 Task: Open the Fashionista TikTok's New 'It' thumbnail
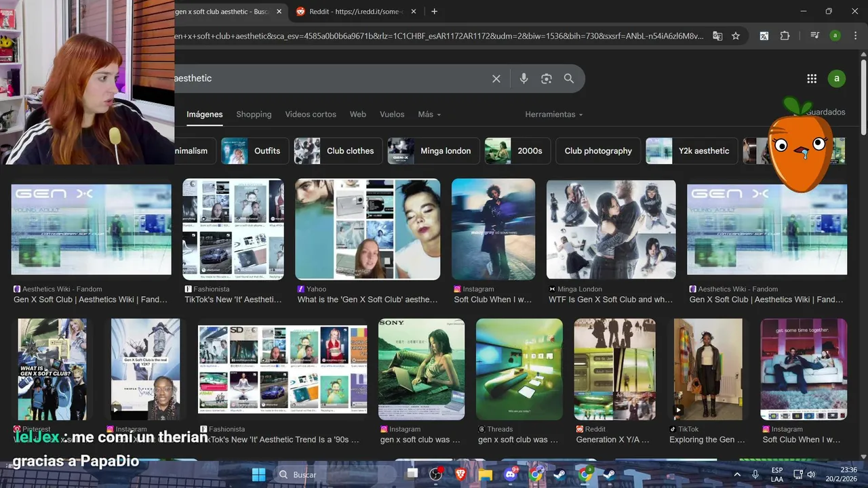[x=233, y=230]
